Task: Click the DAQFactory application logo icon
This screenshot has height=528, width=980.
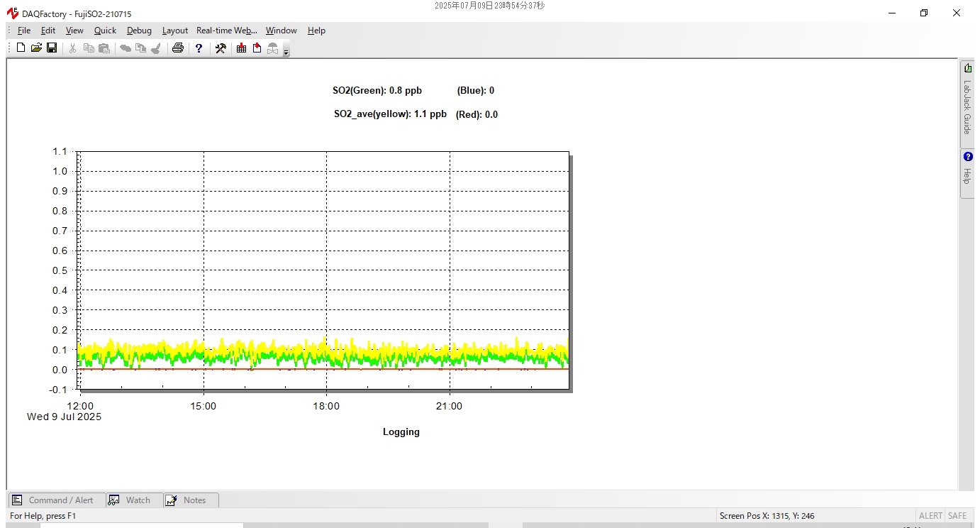Action: 12,13
